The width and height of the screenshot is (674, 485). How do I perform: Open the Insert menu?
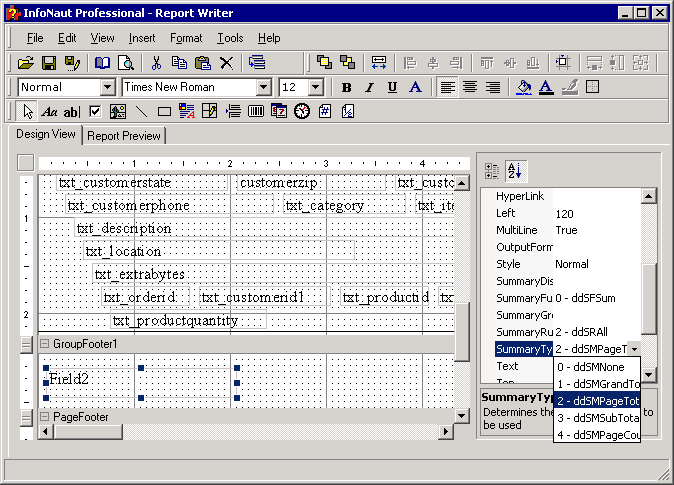coord(142,38)
